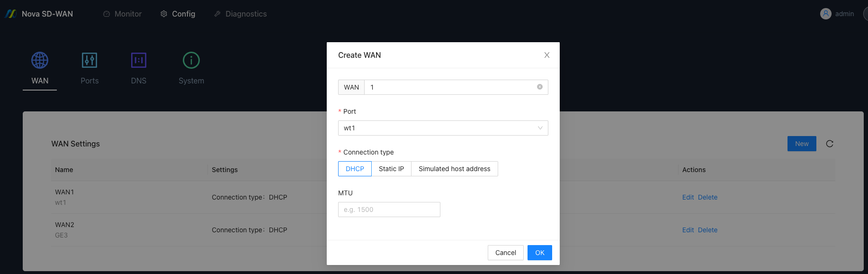
Task: Switch to the System tab label
Action: point(191,81)
